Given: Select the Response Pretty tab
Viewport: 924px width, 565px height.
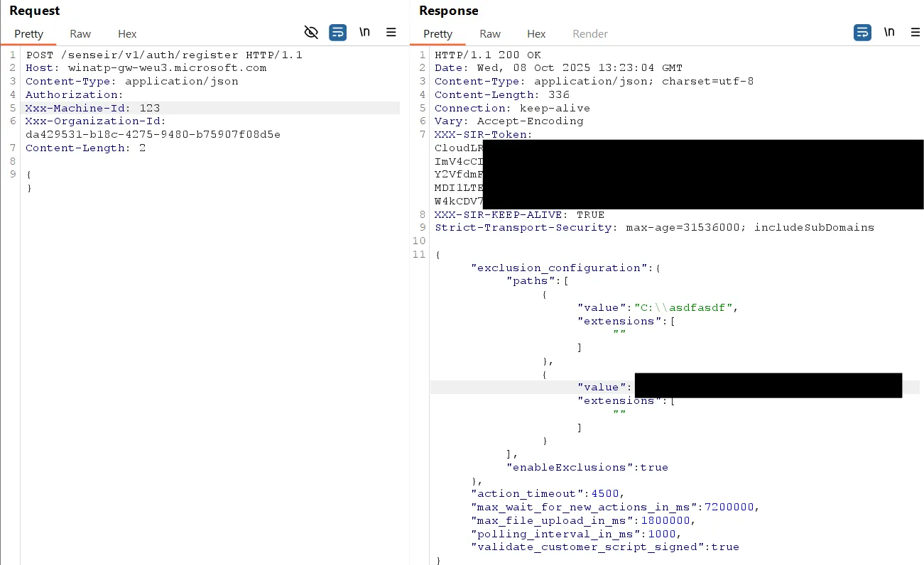Looking at the screenshot, I should (437, 34).
